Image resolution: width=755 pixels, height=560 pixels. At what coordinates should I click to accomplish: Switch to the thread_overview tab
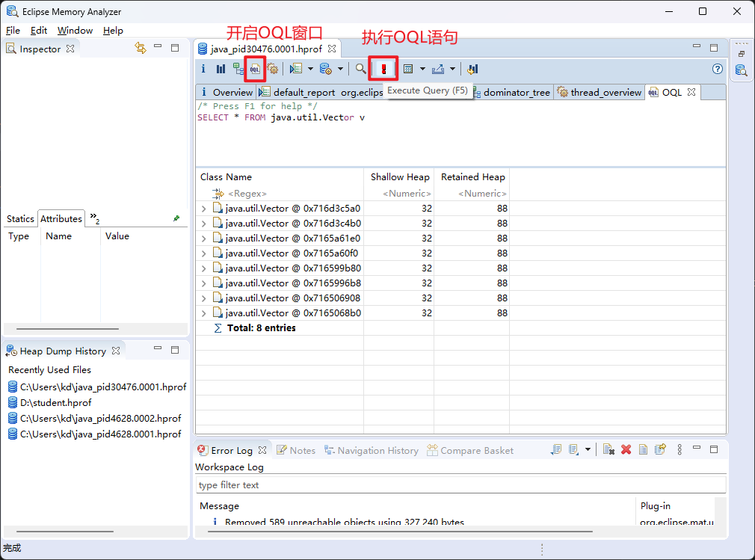pos(600,92)
